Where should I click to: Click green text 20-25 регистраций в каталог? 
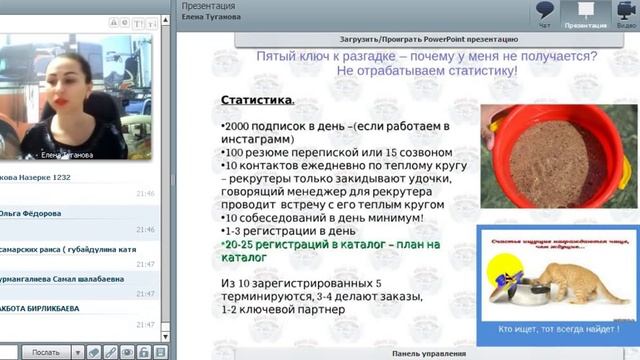coord(331,251)
